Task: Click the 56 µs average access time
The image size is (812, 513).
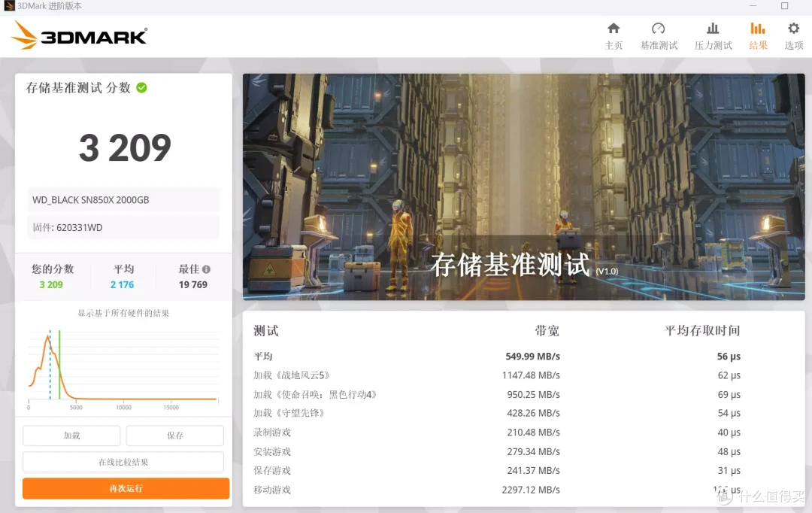Action: [729, 356]
